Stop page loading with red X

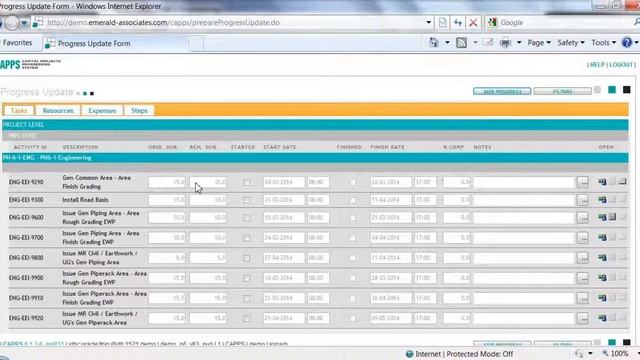point(473,22)
